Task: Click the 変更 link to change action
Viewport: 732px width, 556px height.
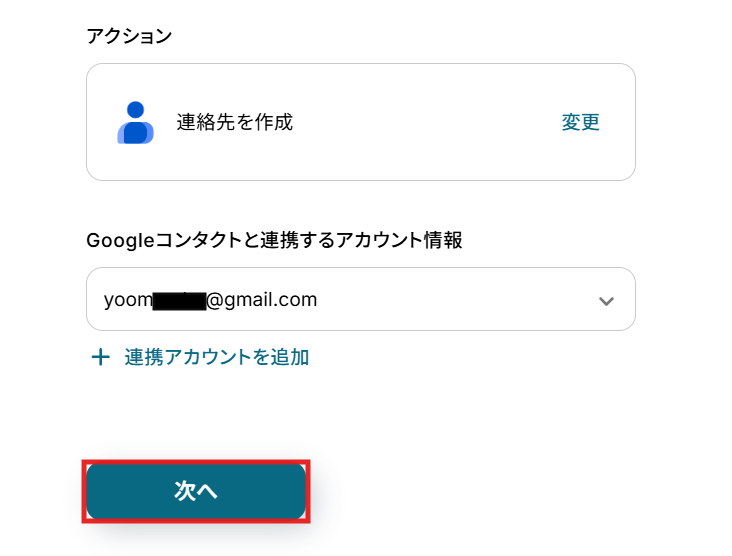Action: (580, 123)
